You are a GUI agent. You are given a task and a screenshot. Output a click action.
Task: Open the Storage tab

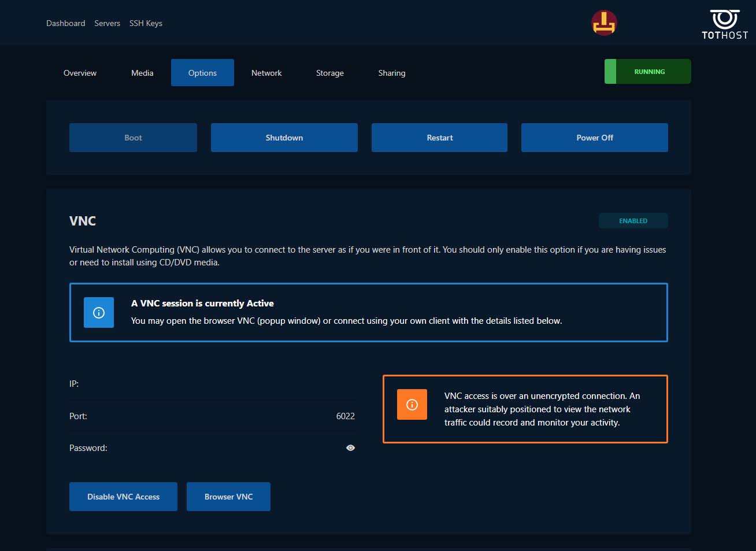(329, 73)
